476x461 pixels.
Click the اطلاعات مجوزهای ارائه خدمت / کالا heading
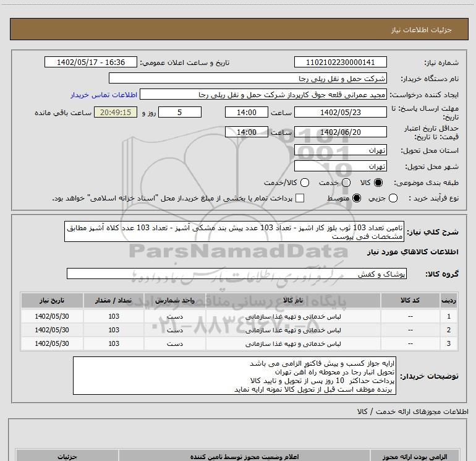click(x=412, y=411)
